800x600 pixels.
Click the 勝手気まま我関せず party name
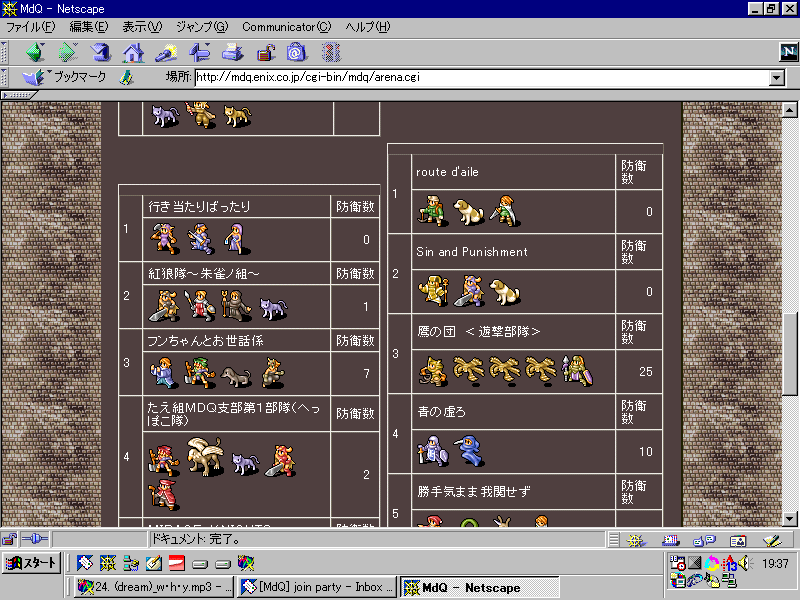[x=473, y=491]
